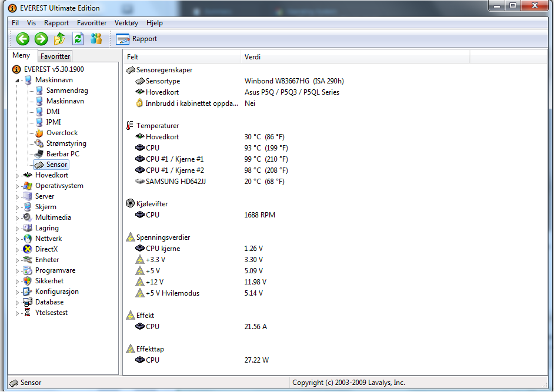The width and height of the screenshot is (554, 392).
Task: Open the users manager toolbar icon
Action: tap(96, 39)
